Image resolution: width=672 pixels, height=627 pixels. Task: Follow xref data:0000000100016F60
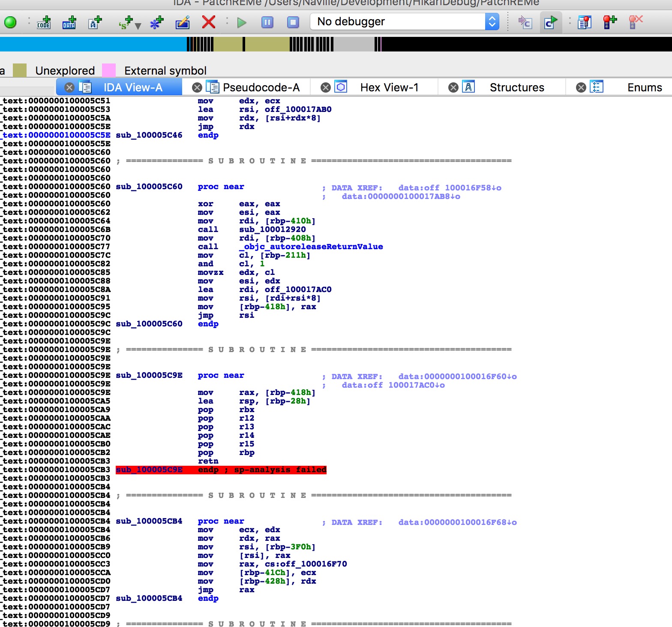pos(458,377)
